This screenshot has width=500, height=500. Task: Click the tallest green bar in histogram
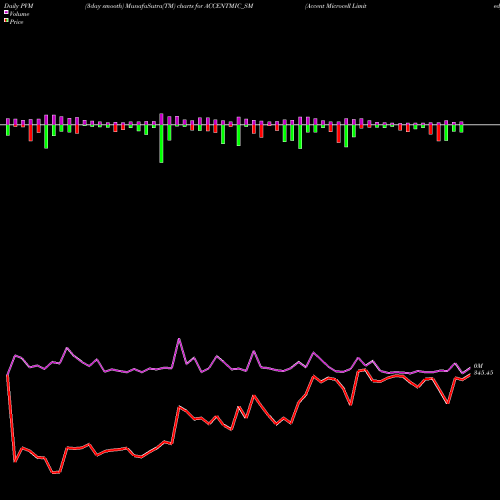(x=161, y=144)
